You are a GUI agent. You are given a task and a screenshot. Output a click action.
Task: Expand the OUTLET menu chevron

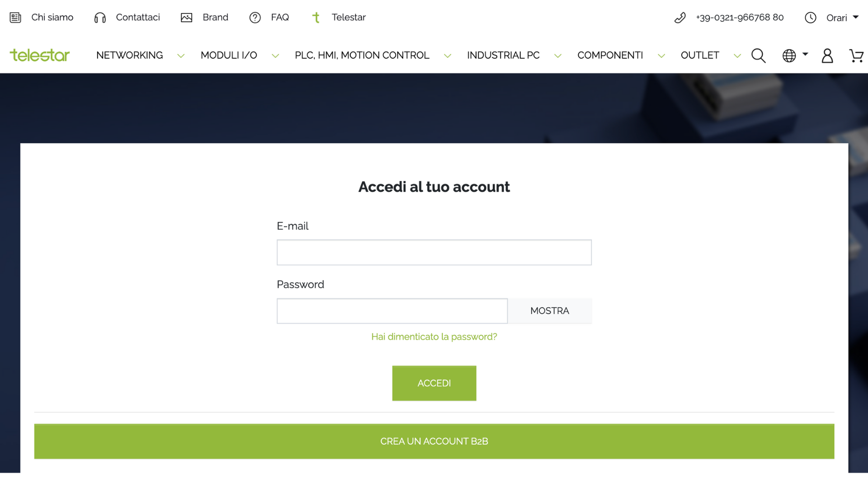click(x=737, y=56)
